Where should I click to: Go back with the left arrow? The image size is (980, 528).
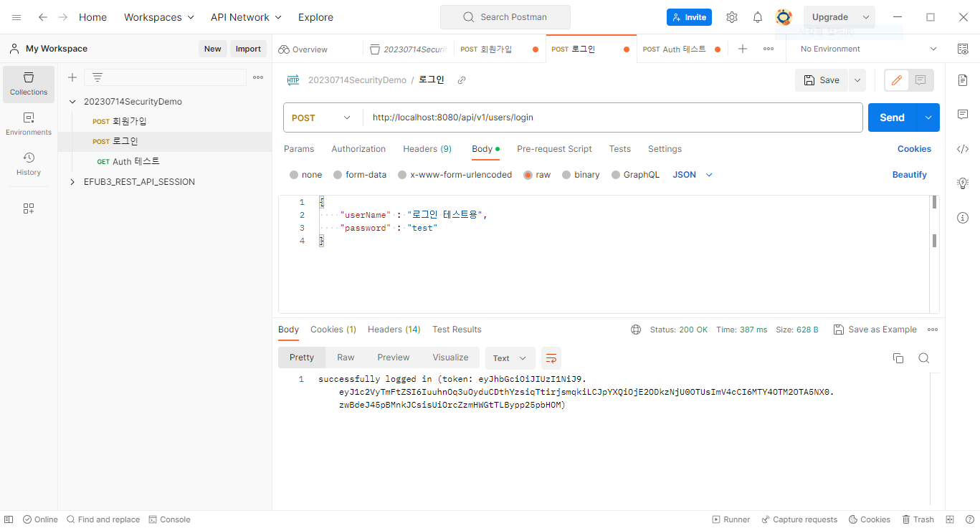[43, 17]
